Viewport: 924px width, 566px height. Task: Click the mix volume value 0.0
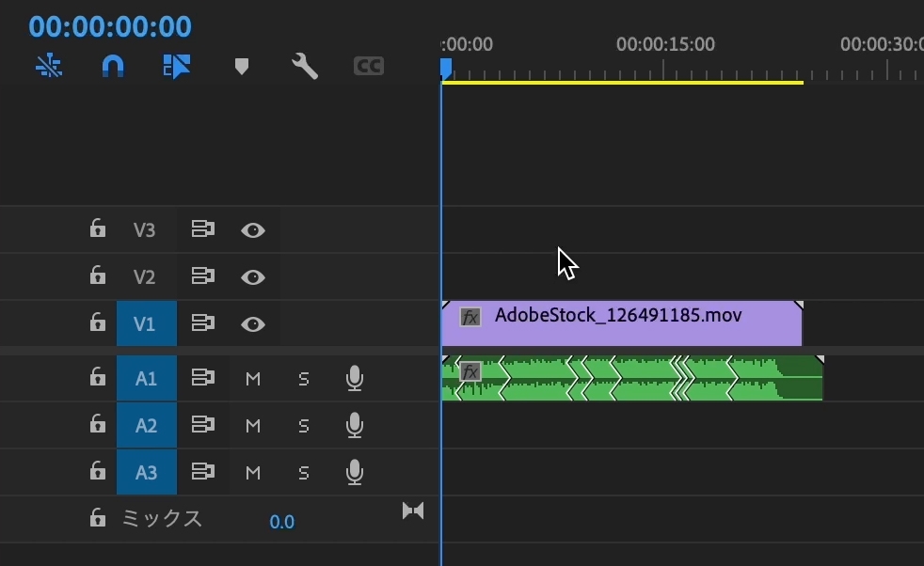tap(281, 522)
